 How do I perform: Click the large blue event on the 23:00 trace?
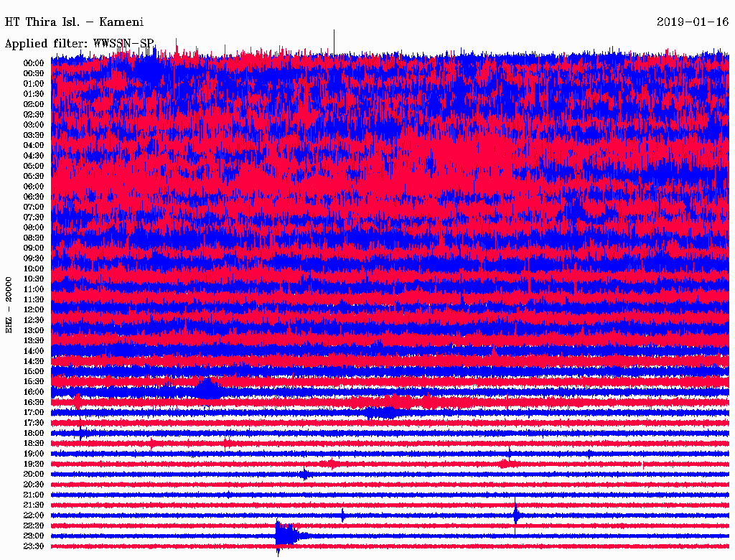point(286,536)
